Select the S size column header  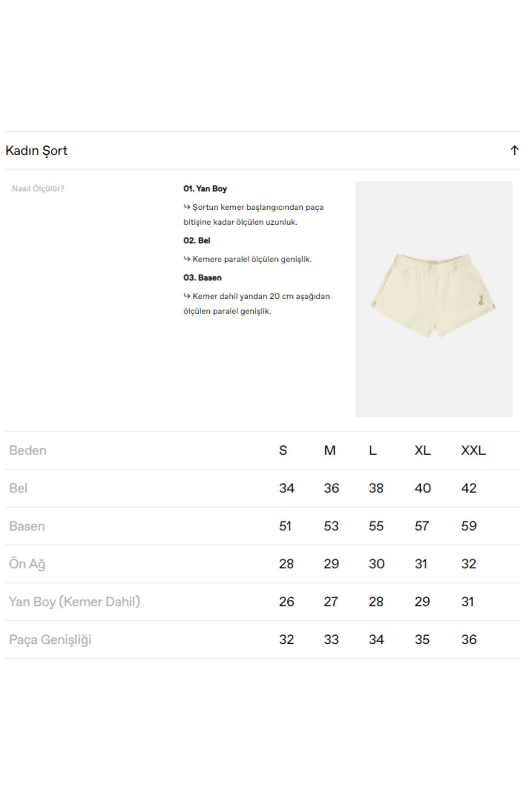283,450
